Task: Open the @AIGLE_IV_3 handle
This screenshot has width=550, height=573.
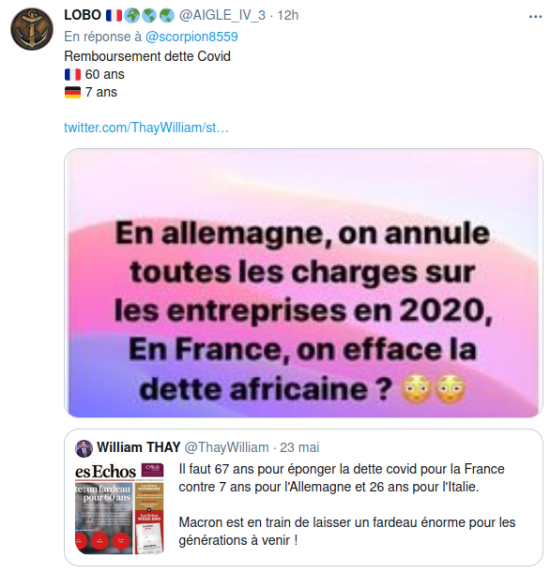Action: click(x=222, y=15)
